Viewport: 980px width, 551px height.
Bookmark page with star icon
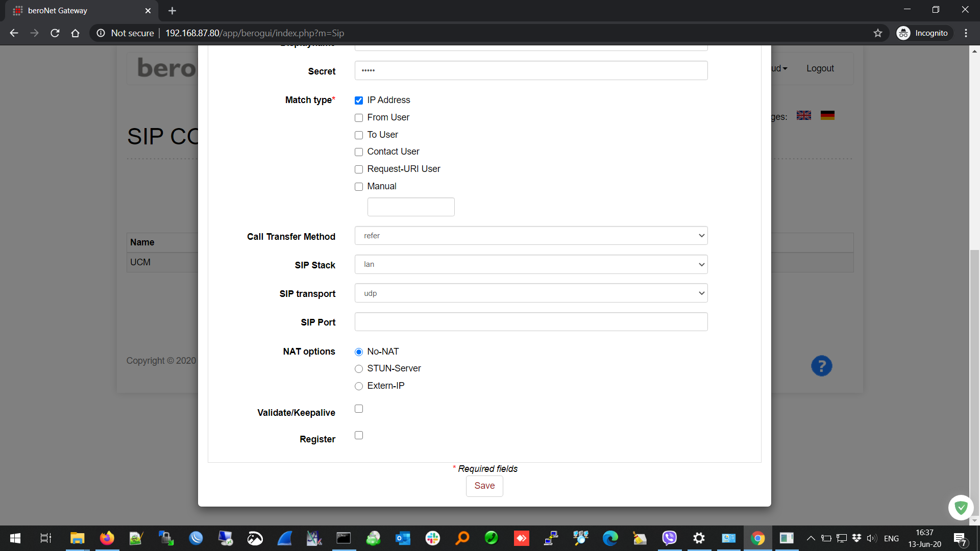(878, 33)
